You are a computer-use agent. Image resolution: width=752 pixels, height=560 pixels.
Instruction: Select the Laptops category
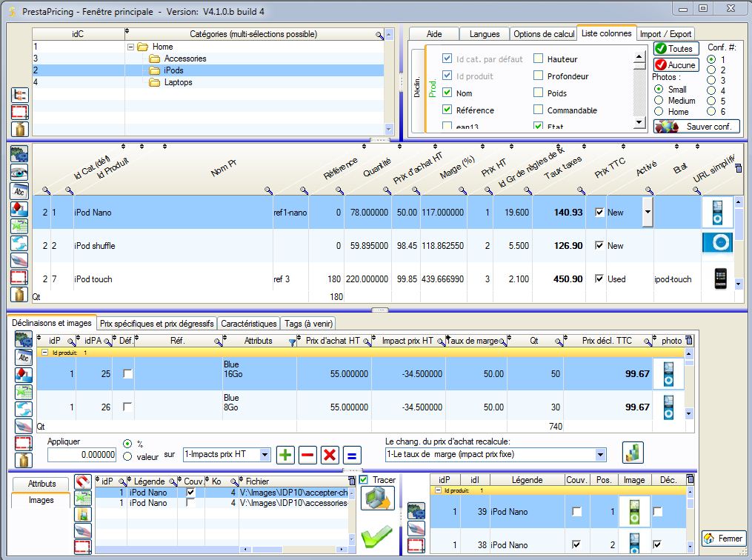click(178, 82)
